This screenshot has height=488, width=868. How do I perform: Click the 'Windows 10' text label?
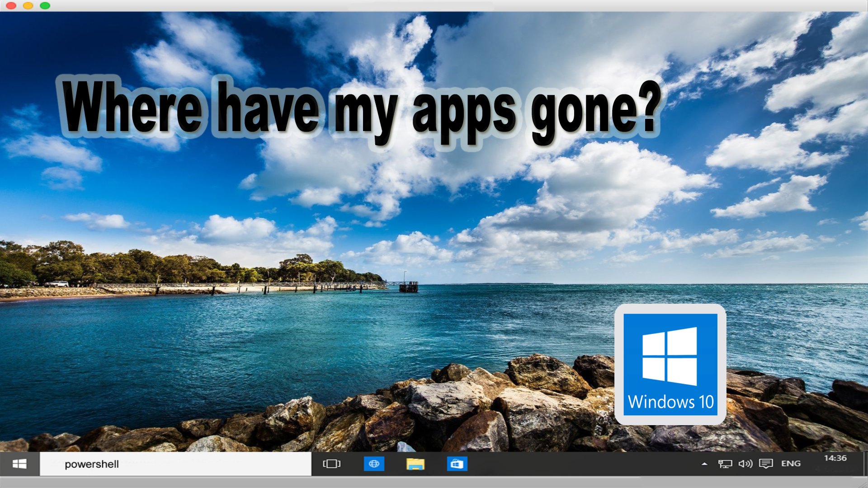[x=670, y=402]
